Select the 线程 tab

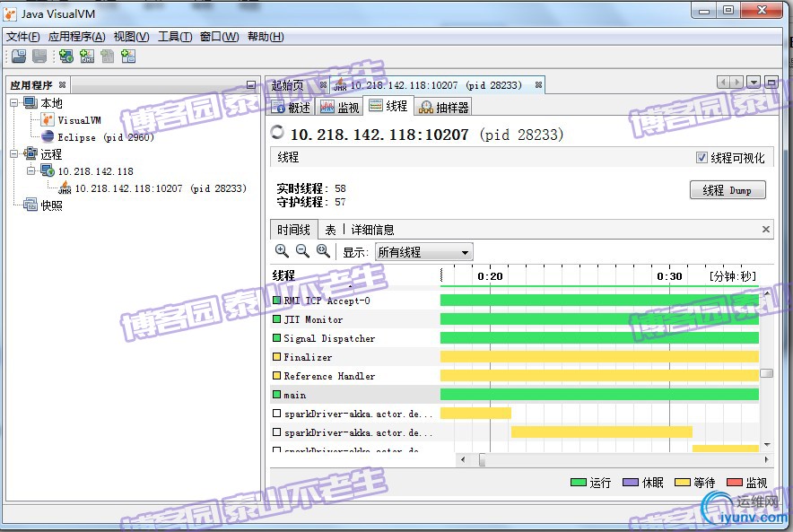click(388, 106)
